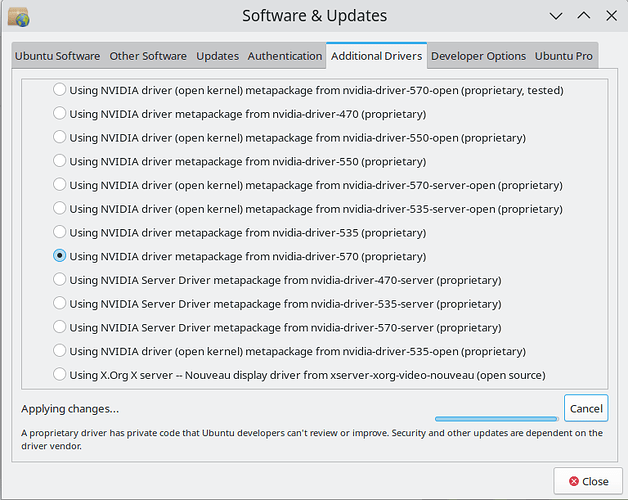This screenshot has width=628, height=500.
Task: Click the Close button
Action: coord(588,481)
